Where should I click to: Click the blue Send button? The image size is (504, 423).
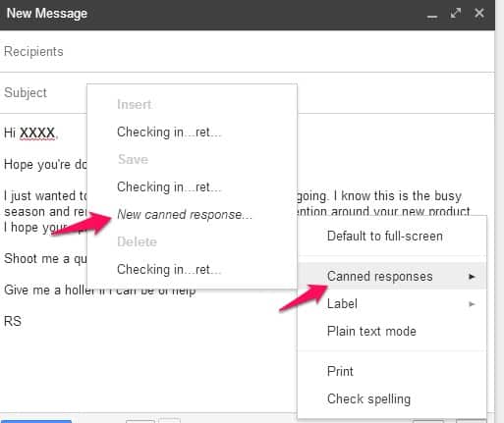pos(35,421)
